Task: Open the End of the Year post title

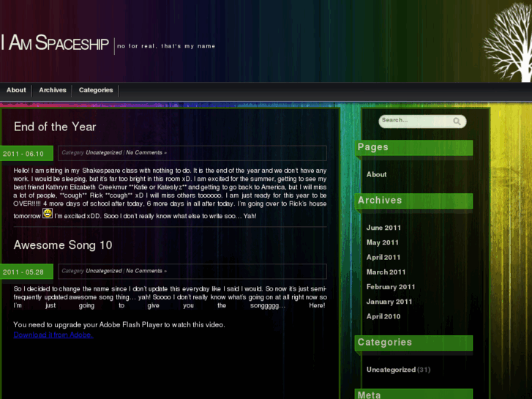Action: 55,127
